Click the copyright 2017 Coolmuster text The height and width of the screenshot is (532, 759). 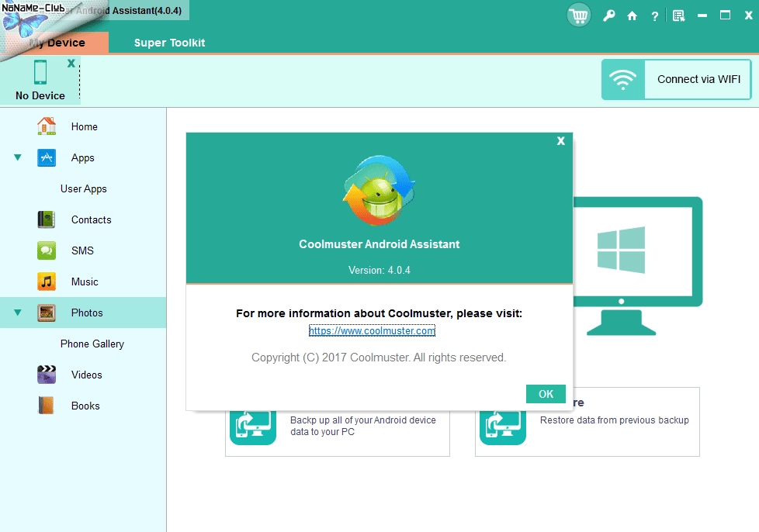pyautogui.click(x=379, y=358)
